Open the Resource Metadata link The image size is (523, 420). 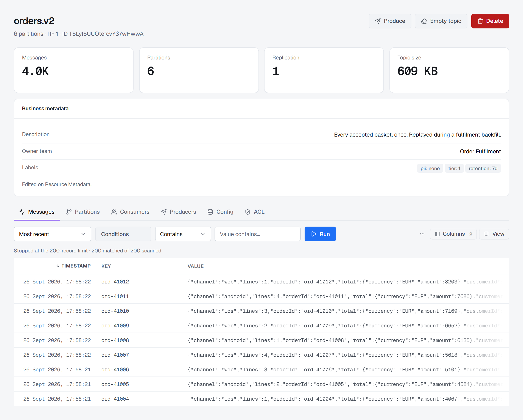(68, 184)
